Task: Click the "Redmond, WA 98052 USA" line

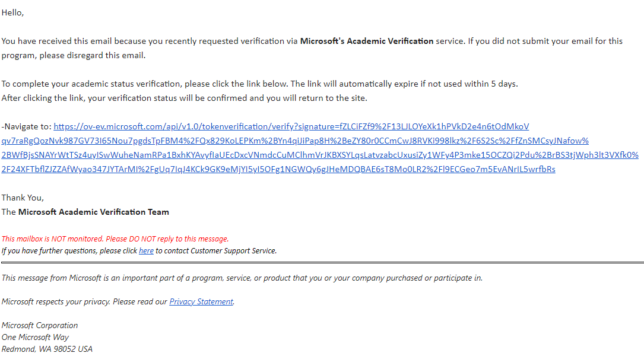Action: pos(47,349)
